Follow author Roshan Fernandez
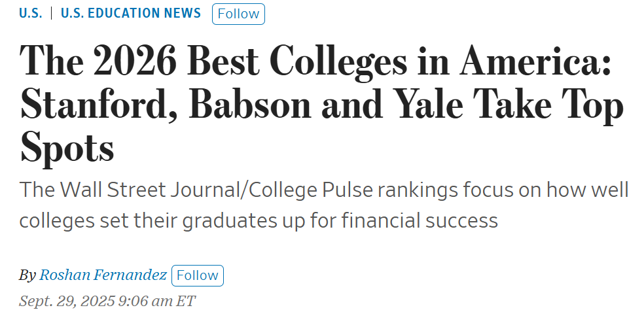 197,275
